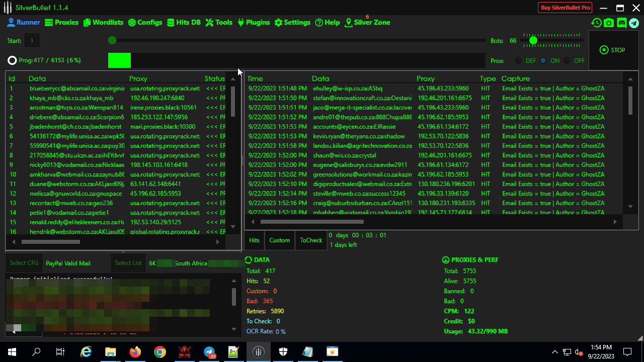Open the Telegram paper-plane icon in the toolbar

(x=634, y=23)
